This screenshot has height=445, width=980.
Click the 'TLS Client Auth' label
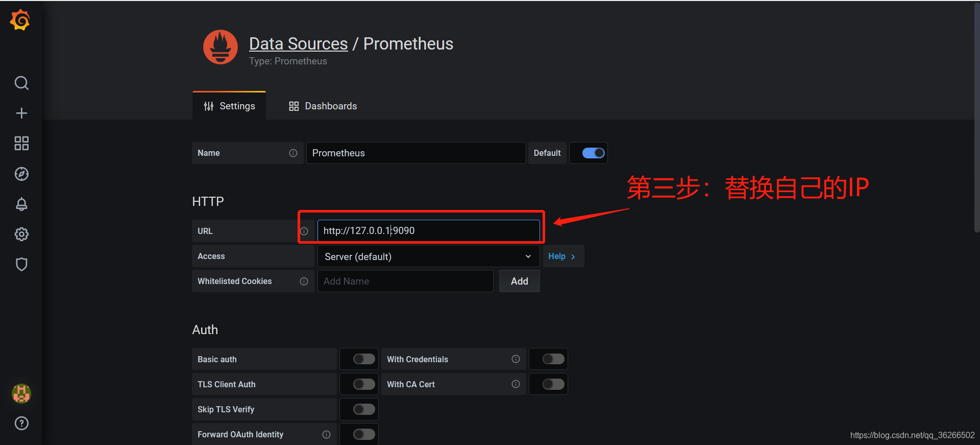point(227,384)
